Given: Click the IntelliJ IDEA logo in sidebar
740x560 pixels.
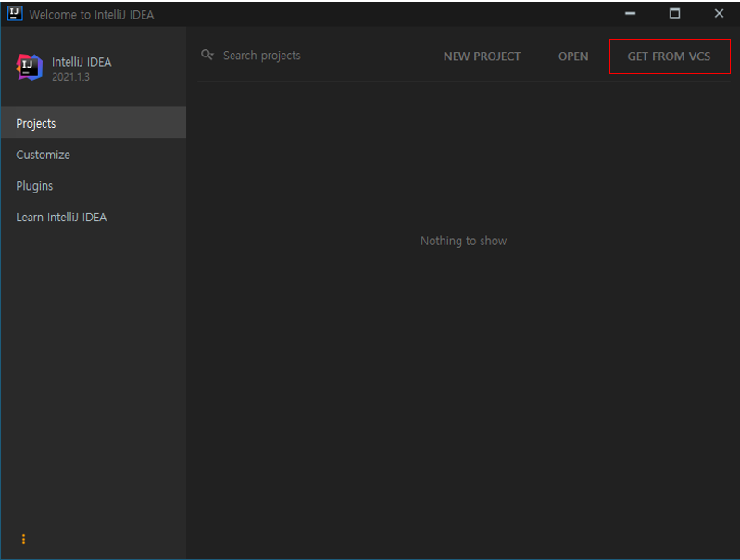Looking at the screenshot, I should coord(30,67).
